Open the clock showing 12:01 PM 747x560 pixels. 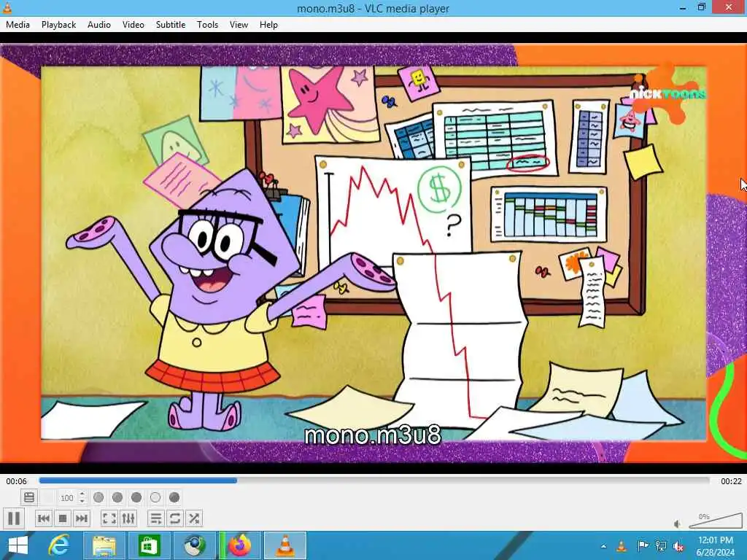click(x=716, y=546)
